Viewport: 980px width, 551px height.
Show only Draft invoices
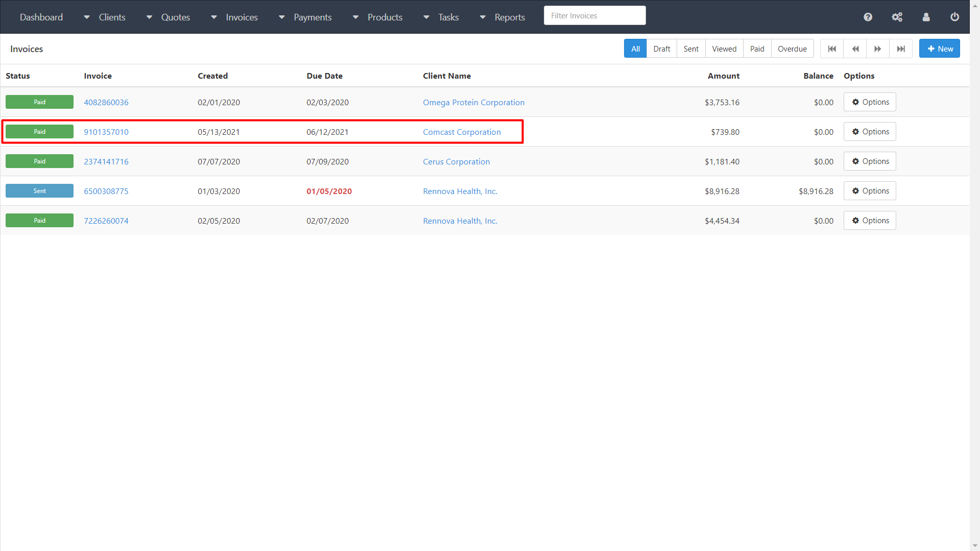661,49
